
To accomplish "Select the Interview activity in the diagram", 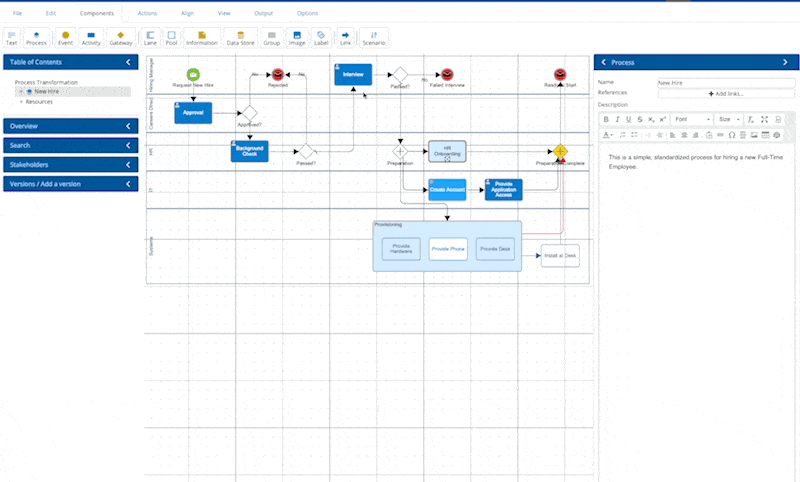I will coord(353,74).
